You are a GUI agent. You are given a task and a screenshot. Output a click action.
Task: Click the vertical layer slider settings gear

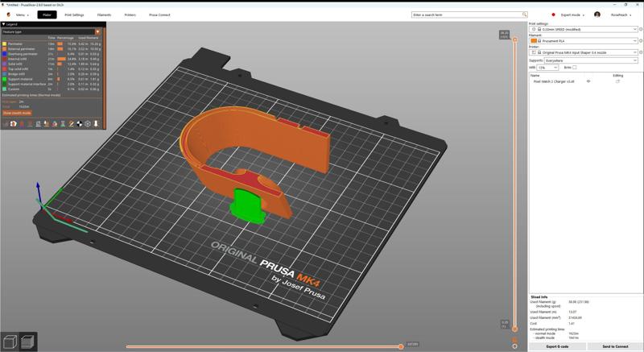pos(515,346)
